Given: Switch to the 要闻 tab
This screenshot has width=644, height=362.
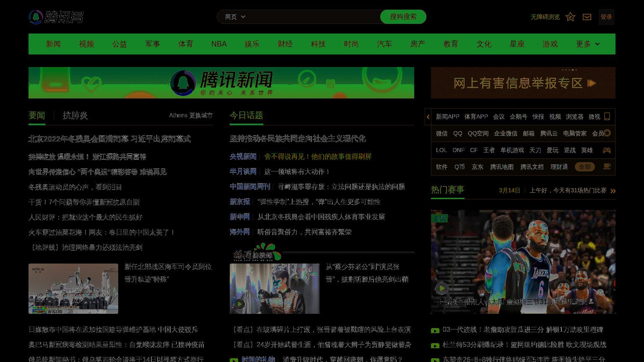Looking at the screenshot, I should point(37,115).
